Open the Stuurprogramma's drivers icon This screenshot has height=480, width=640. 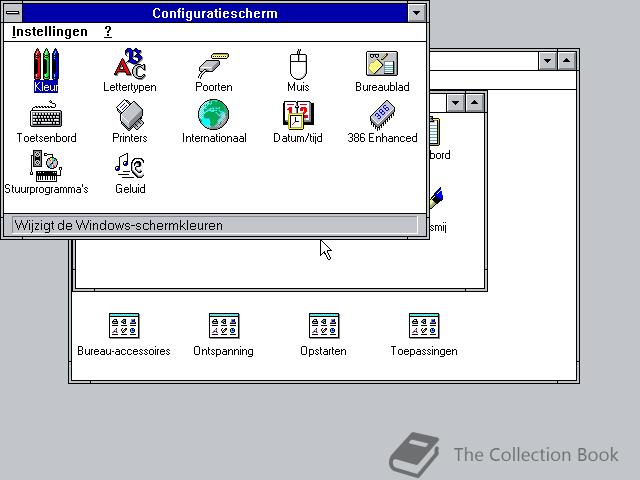[x=46, y=172]
